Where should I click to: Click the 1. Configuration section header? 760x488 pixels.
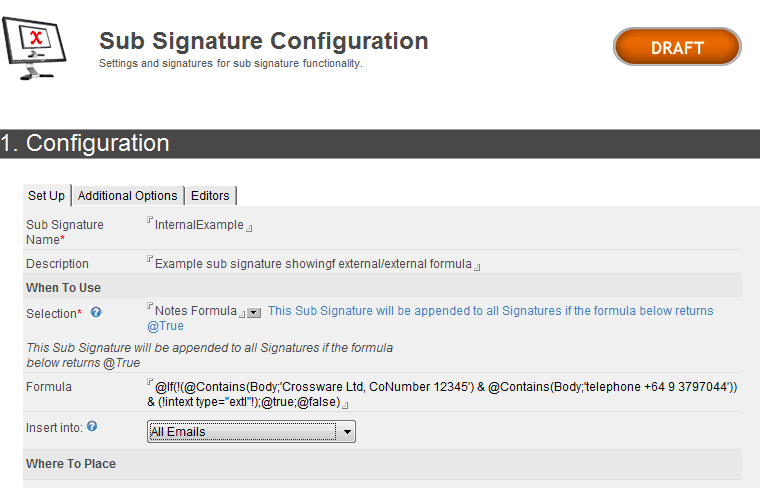[85, 144]
